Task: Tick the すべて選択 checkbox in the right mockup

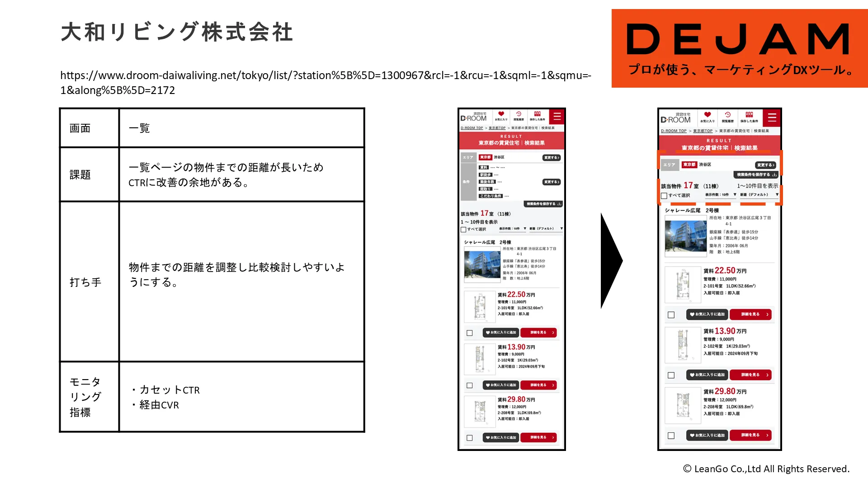Action: (664, 196)
